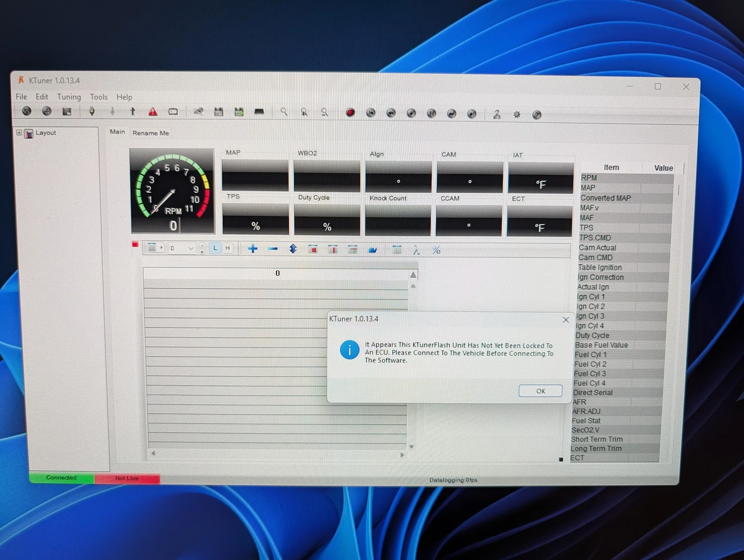Image resolution: width=744 pixels, height=560 pixels.
Task: Click OK in the KTuner dialog
Action: [x=541, y=391]
